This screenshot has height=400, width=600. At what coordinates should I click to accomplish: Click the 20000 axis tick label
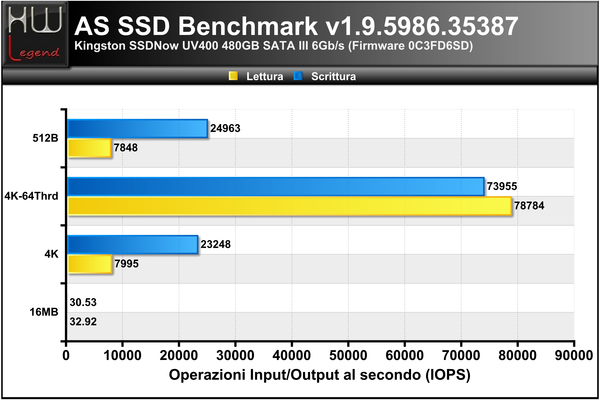[x=179, y=356]
